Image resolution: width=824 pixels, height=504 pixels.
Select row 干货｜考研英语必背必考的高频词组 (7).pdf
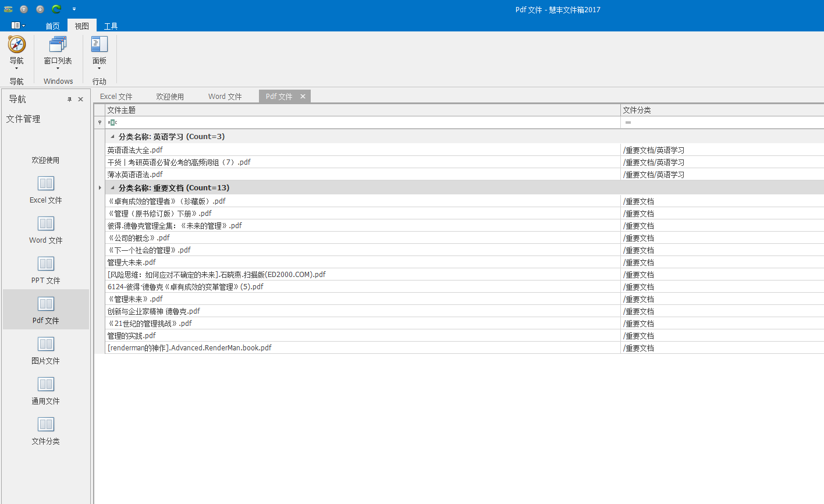[x=363, y=162]
